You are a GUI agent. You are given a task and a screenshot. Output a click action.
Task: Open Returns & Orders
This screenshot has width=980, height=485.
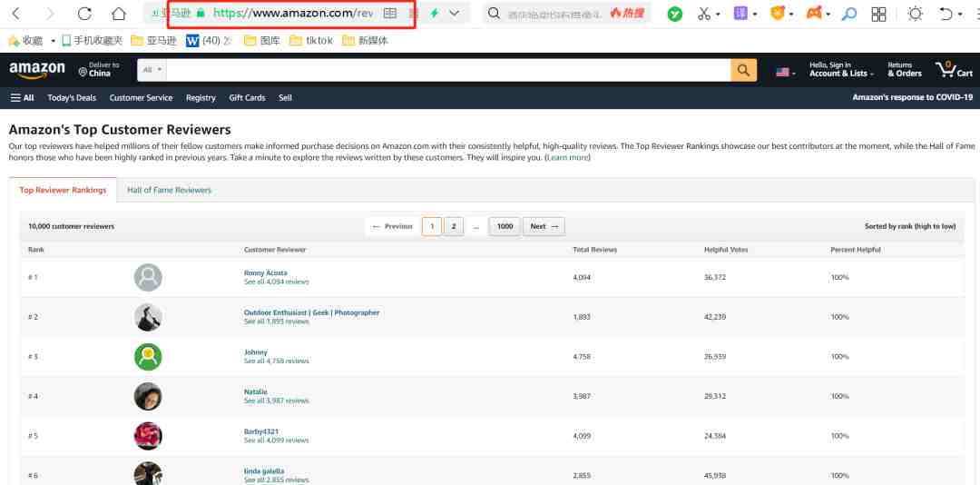pos(905,69)
